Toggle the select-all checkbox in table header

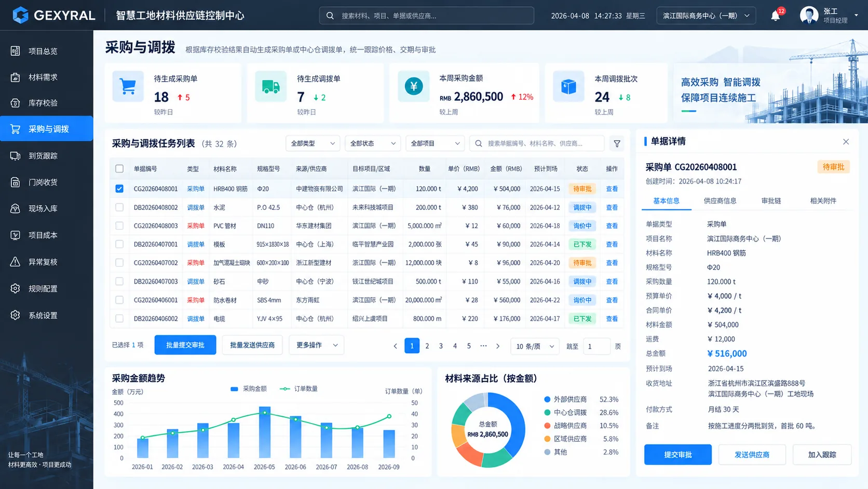[119, 168]
